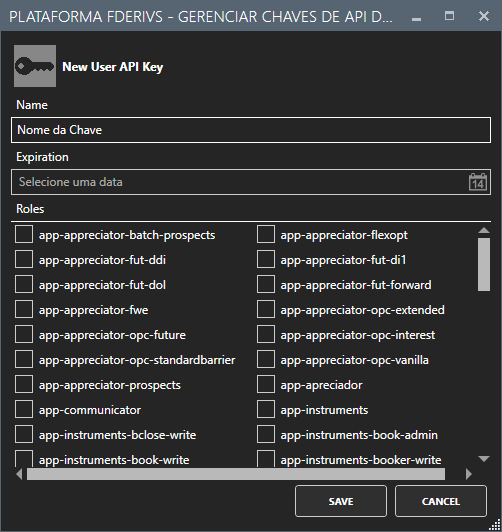Cancel the API key creation
Viewport: 502px width, 532px height.
pos(441,501)
